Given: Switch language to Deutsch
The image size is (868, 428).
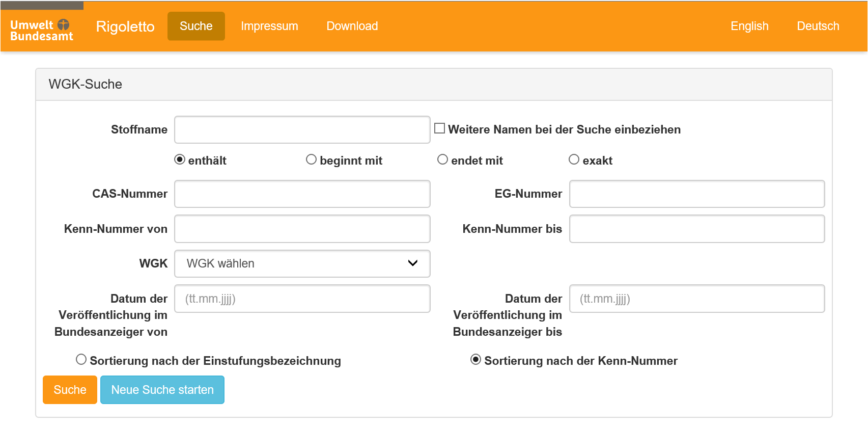Looking at the screenshot, I should click(x=818, y=26).
